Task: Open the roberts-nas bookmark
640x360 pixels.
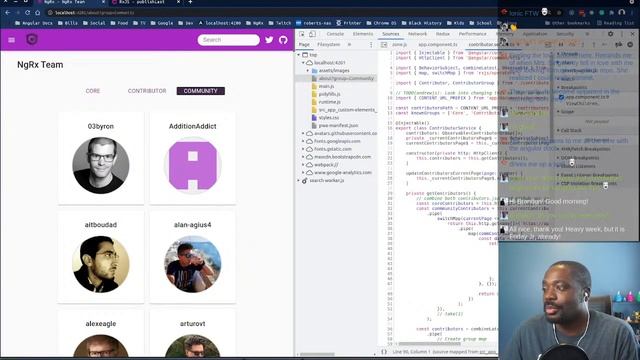Action: point(313,23)
